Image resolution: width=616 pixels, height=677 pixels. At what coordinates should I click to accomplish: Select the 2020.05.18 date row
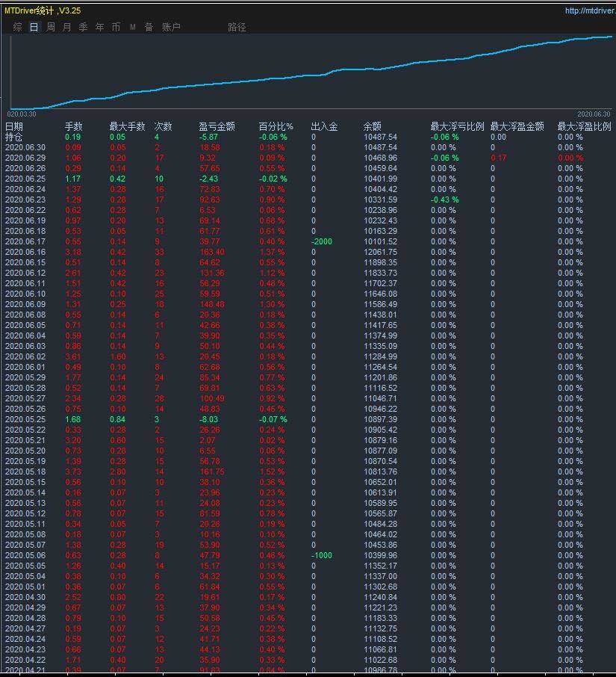click(x=25, y=472)
